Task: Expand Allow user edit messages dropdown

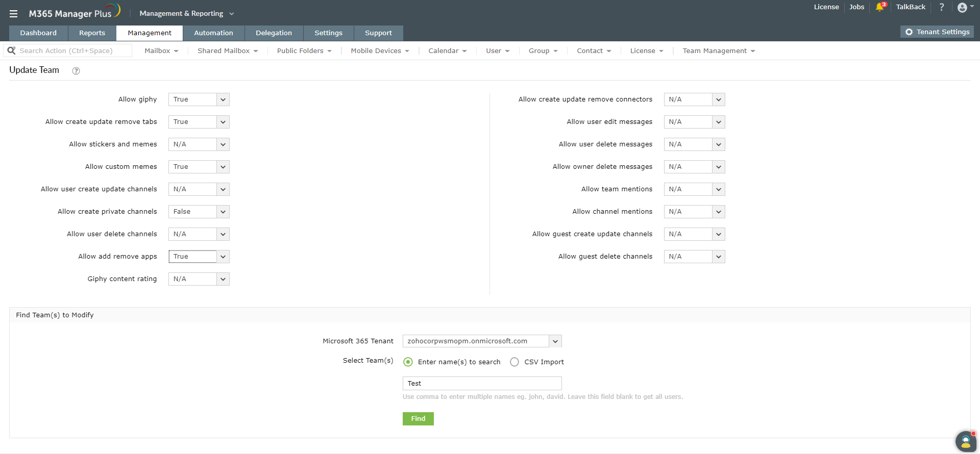Action: click(695, 122)
